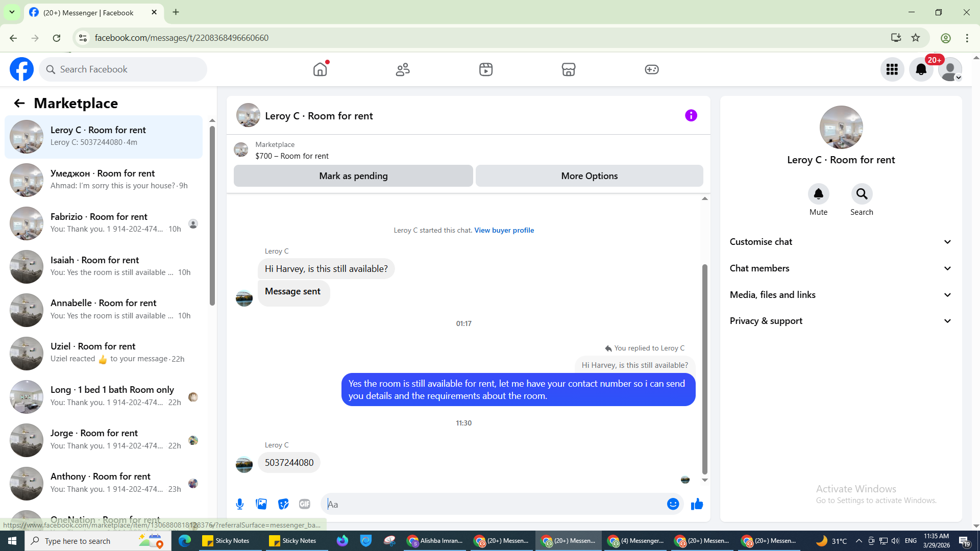
Task: Open Microsoft Edge from taskbar
Action: point(185,541)
